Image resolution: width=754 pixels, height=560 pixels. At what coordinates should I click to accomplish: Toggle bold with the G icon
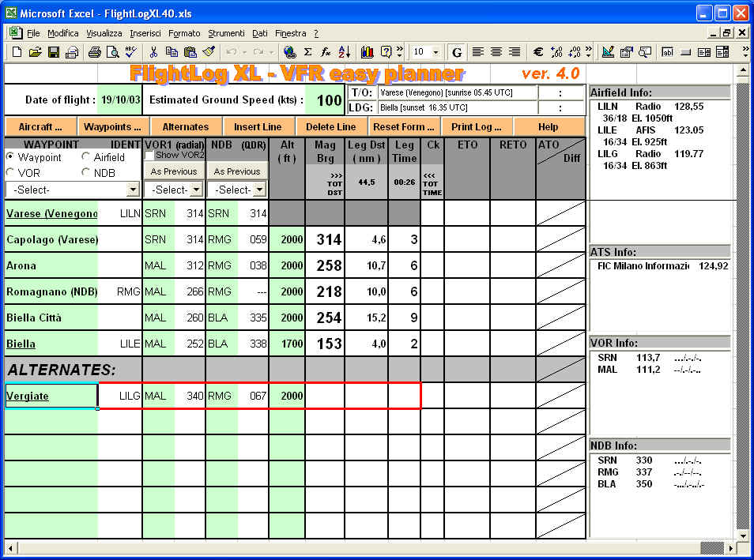(x=457, y=52)
